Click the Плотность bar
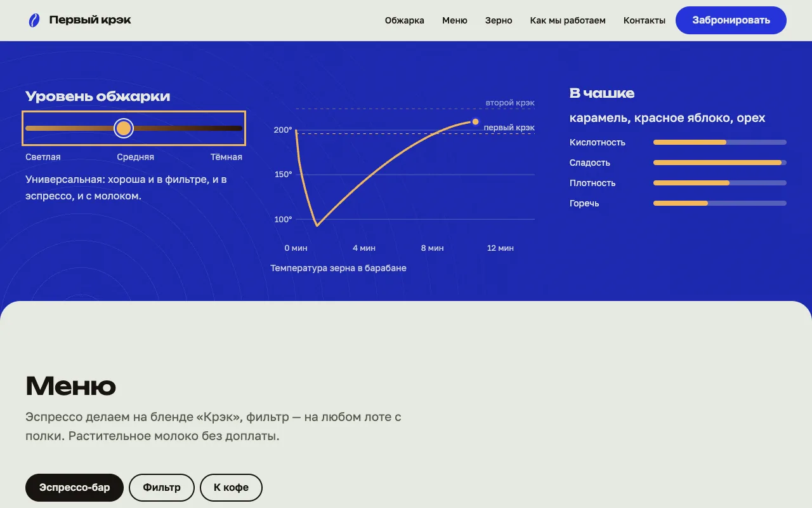 [x=720, y=183]
